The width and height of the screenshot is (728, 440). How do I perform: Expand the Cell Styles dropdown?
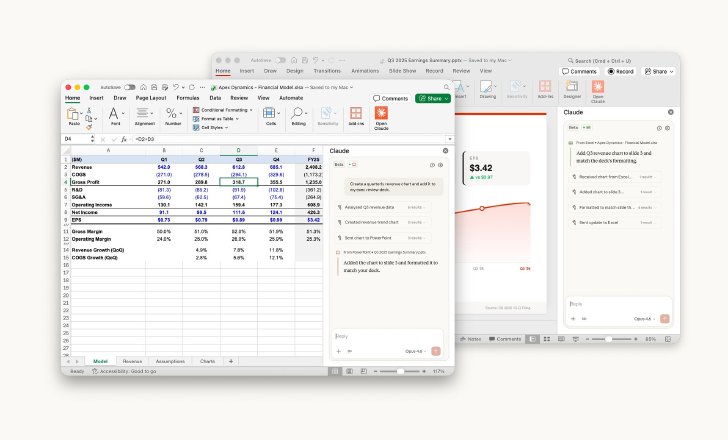(x=227, y=128)
